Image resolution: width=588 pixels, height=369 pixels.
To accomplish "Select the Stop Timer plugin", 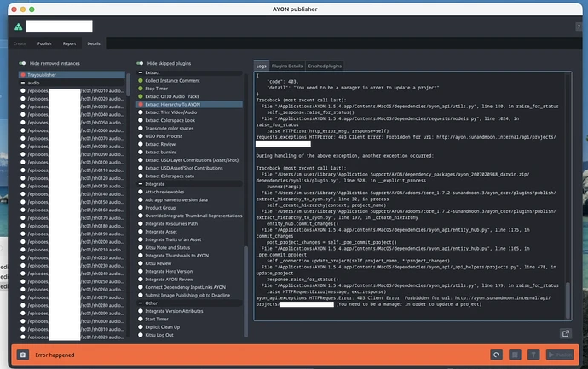I will [x=189, y=89].
